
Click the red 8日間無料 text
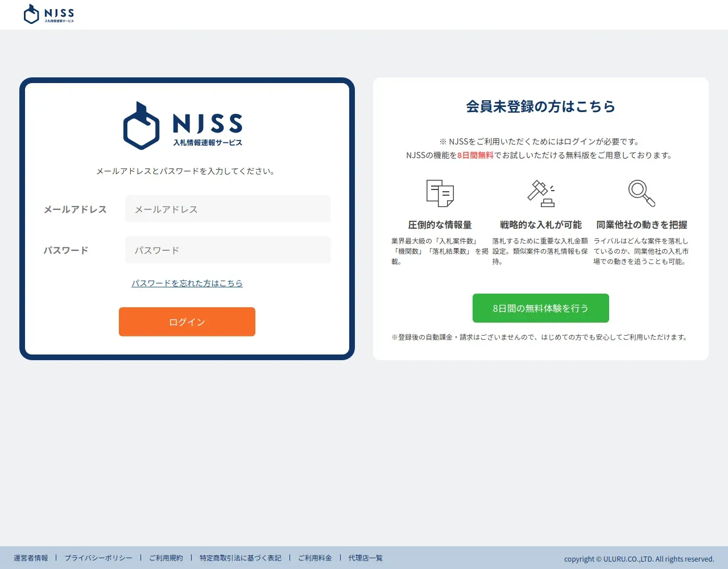tap(475, 155)
